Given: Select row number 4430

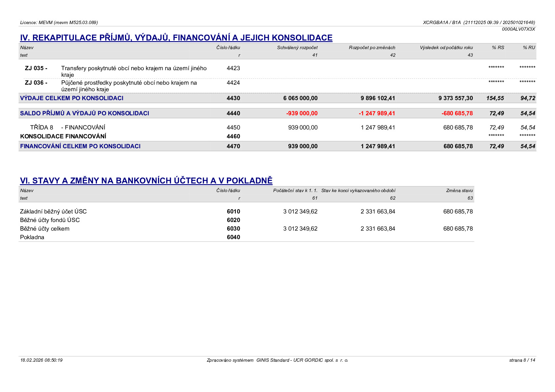Looking at the screenshot, I should [x=233, y=98].
